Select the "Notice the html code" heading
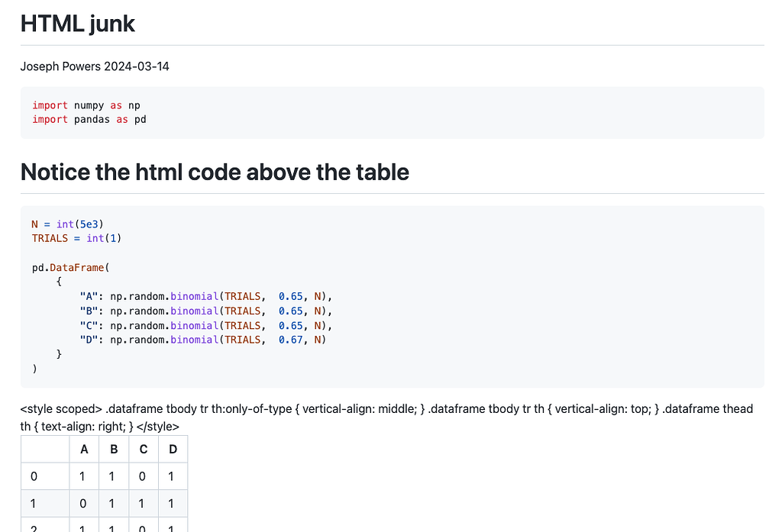The height and width of the screenshot is (532, 782). (x=215, y=172)
